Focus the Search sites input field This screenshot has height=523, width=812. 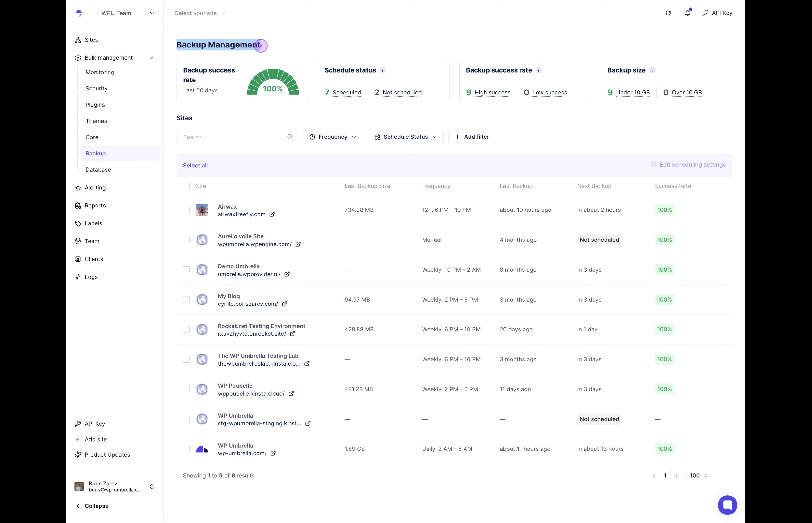pyautogui.click(x=229, y=137)
